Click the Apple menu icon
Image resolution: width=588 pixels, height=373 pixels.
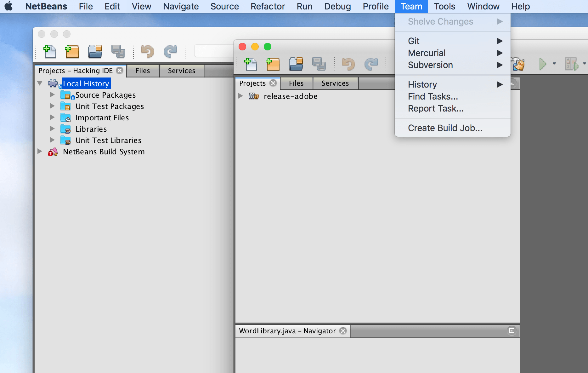pyautogui.click(x=8, y=6)
